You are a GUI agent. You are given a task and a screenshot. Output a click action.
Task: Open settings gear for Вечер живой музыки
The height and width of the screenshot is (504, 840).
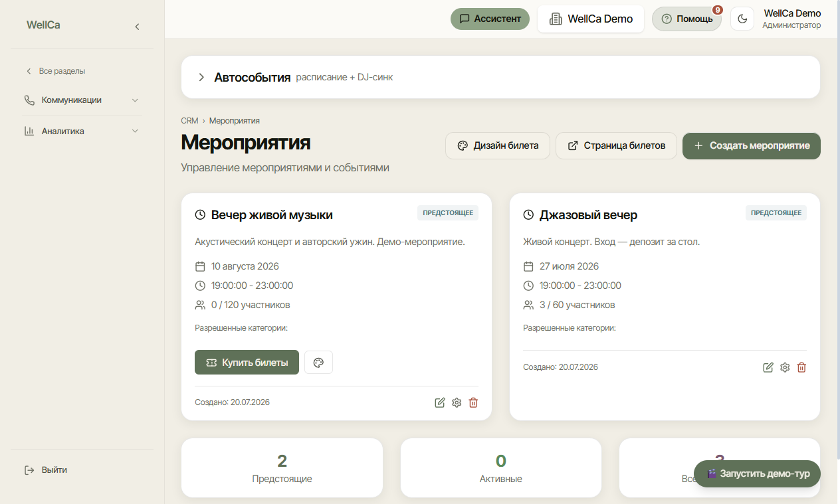point(457,402)
